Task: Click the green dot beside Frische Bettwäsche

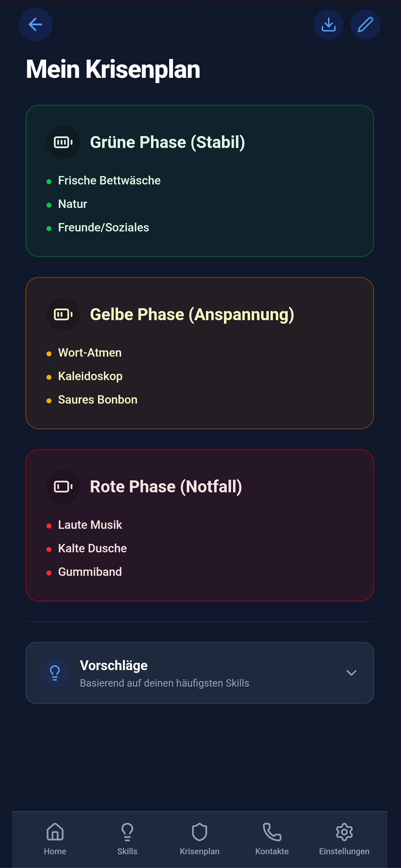Action: click(49, 180)
